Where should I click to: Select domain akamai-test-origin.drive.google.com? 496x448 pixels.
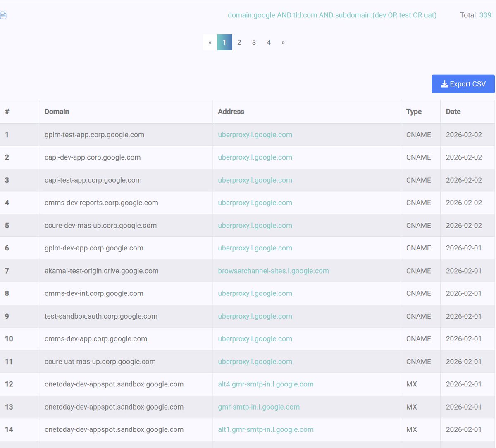102,271
